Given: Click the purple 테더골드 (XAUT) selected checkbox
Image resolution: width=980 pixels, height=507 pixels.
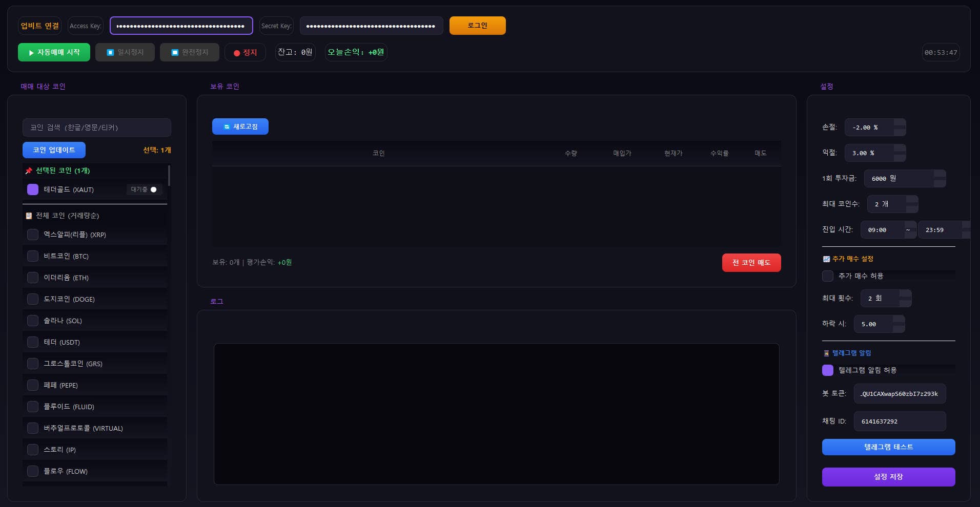Looking at the screenshot, I should pos(33,189).
